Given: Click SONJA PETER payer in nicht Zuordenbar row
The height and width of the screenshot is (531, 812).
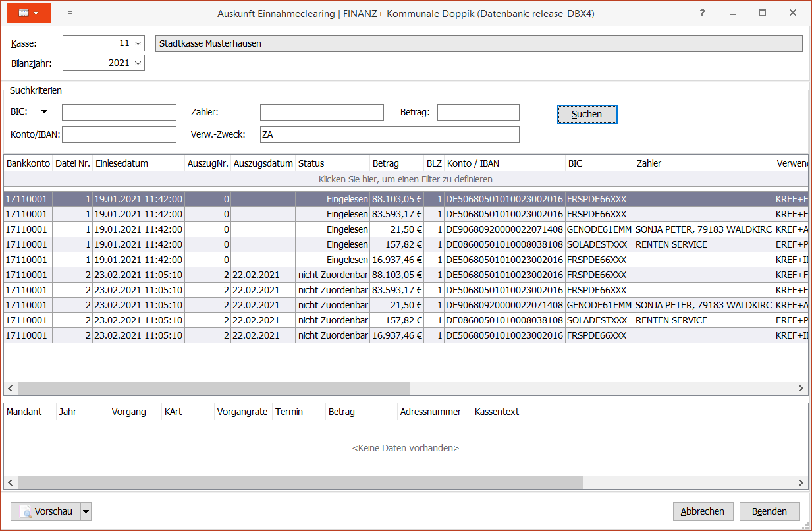Looking at the screenshot, I should [x=704, y=305].
